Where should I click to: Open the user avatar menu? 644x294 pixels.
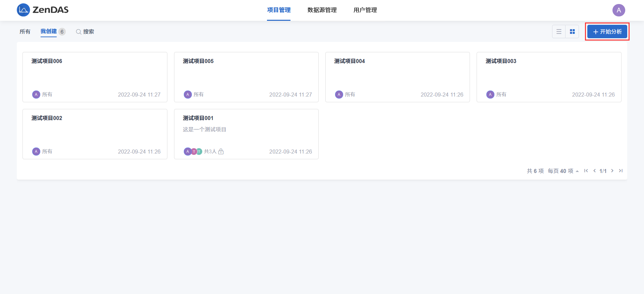[x=619, y=10]
